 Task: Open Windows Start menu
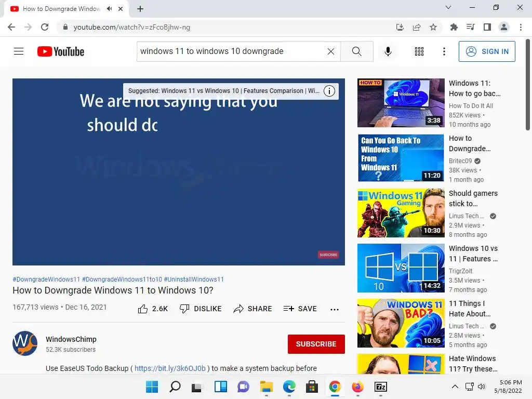pos(152,387)
